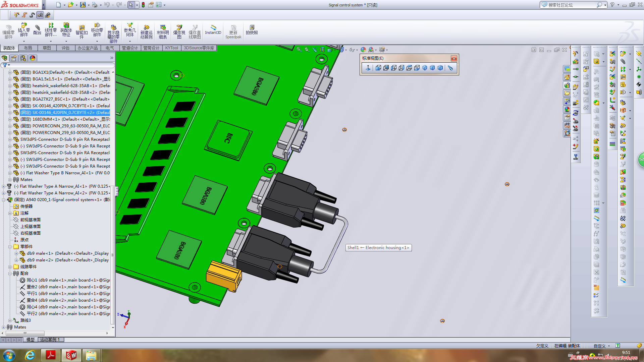Open the 运动算例 1 bottom tab
Image resolution: width=644 pixels, height=362 pixels.
[x=50, y=340]
